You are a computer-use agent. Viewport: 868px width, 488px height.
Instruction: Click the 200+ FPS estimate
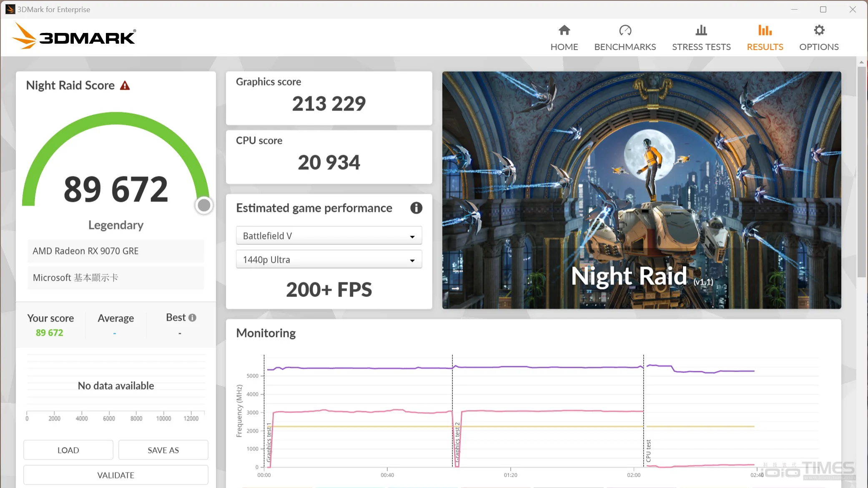coord(329,289)
